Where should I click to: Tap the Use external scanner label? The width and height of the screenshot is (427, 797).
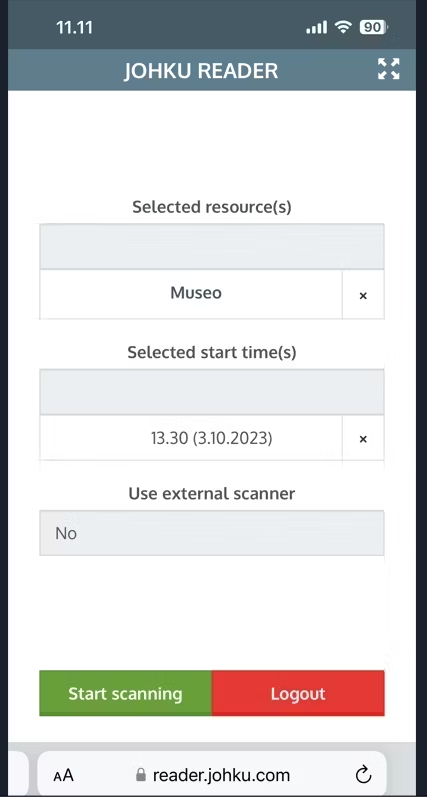point(211,494)
